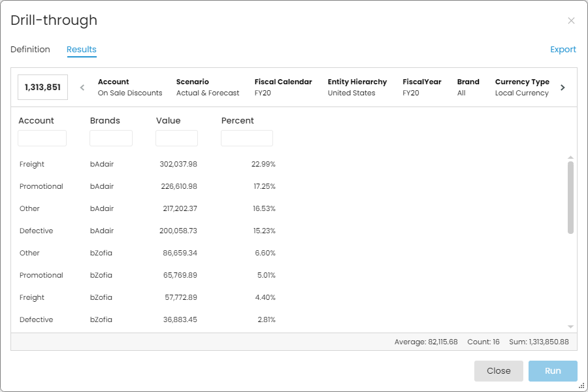Click the Percent column header

tap(237, 121)
